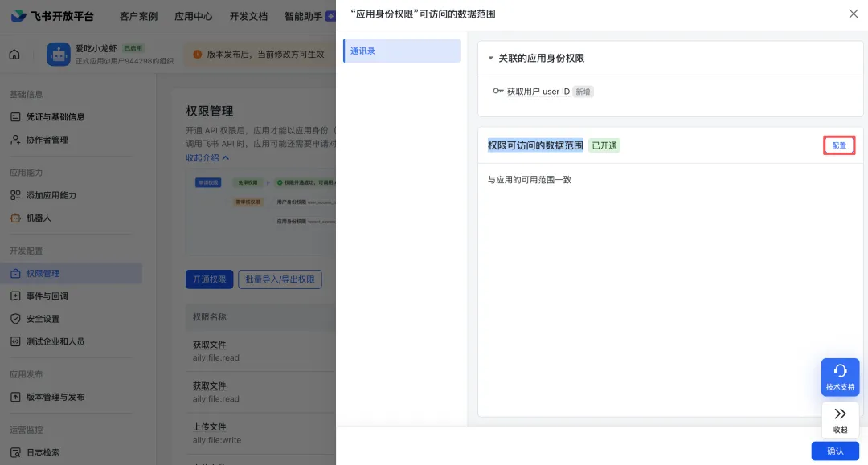Open 技术支持 headset widget

pyautogui.click(x=840, y=377)
